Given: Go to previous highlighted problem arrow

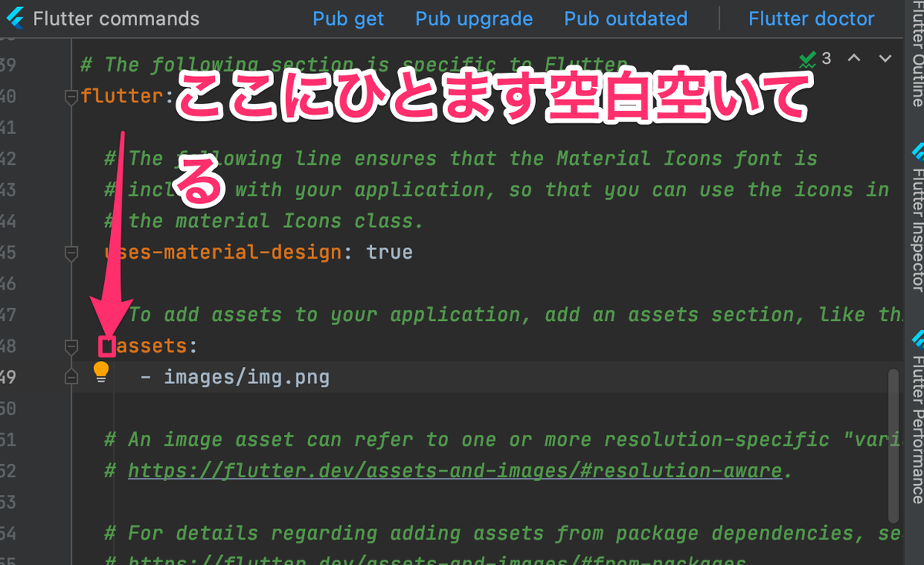Looking at the screenshot, I should pyautogui.click(x=854, y=59).
